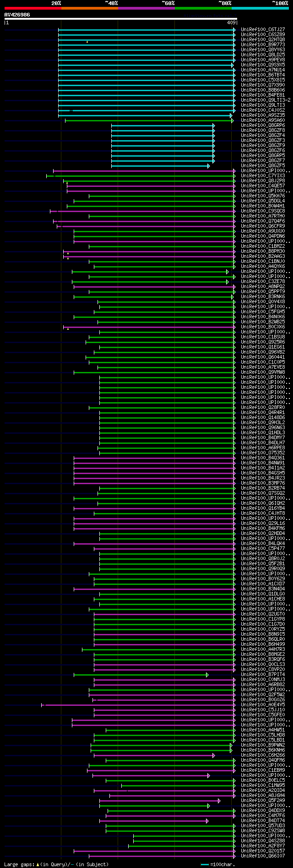This screenshot has width=293, height=868.
Task: Select hit UniRef100_A9SZ35
Action: [263, 115]
